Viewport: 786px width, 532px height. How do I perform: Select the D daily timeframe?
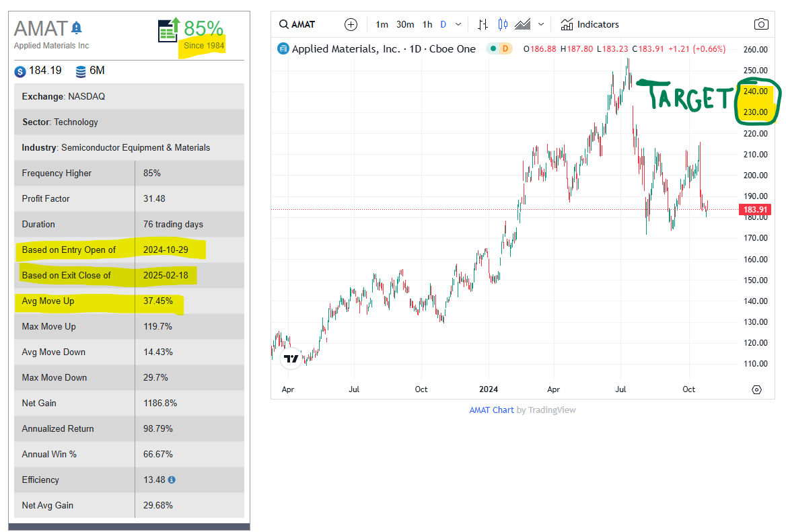443,24
